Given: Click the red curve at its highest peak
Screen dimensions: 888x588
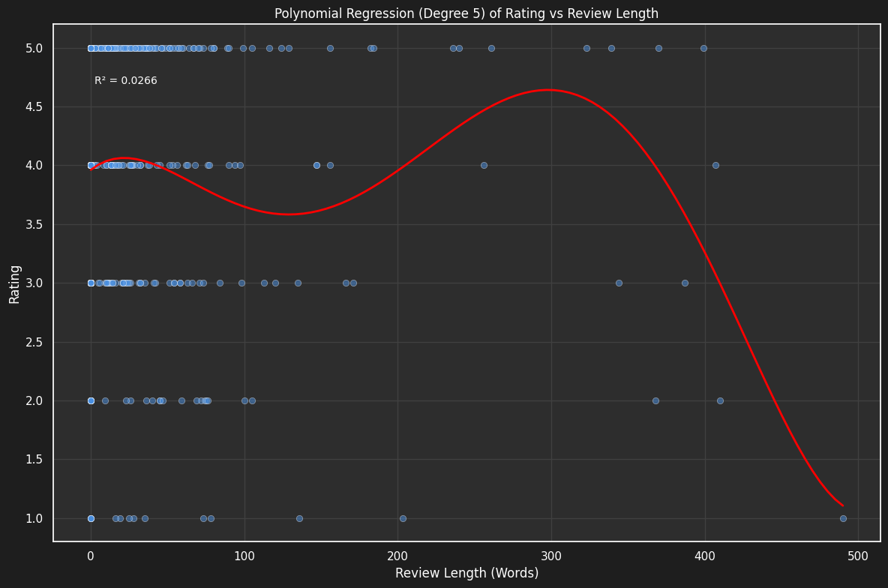Looking at the screenshot, I should (550, 91).
